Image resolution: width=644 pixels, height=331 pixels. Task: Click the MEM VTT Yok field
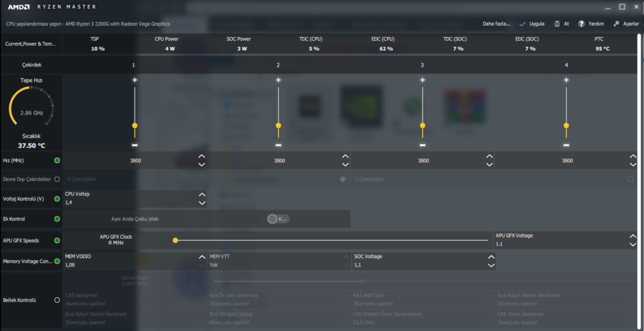279,261
